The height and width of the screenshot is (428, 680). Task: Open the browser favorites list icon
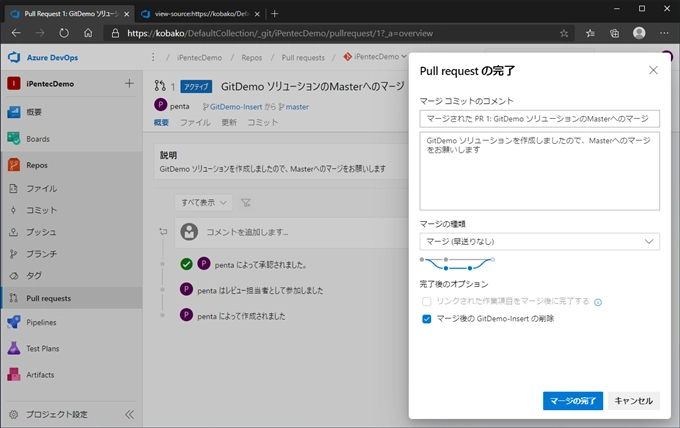[x=590, y=33]
